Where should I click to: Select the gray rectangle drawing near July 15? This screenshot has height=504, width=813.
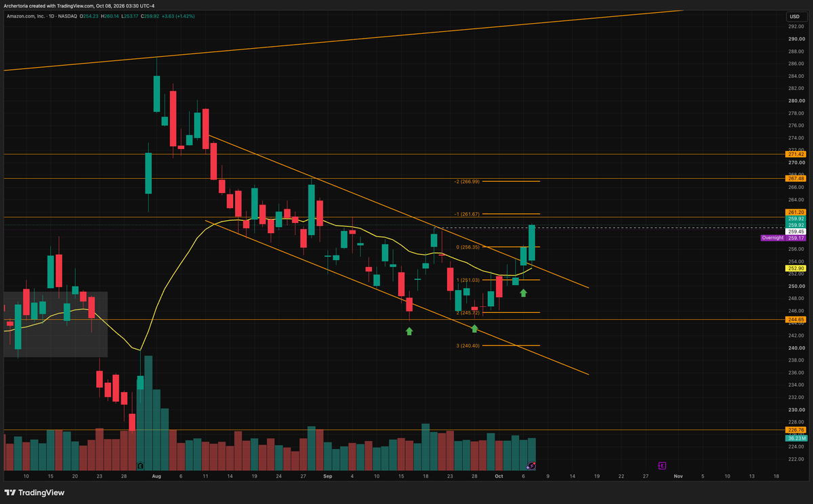tap(56, 324)
